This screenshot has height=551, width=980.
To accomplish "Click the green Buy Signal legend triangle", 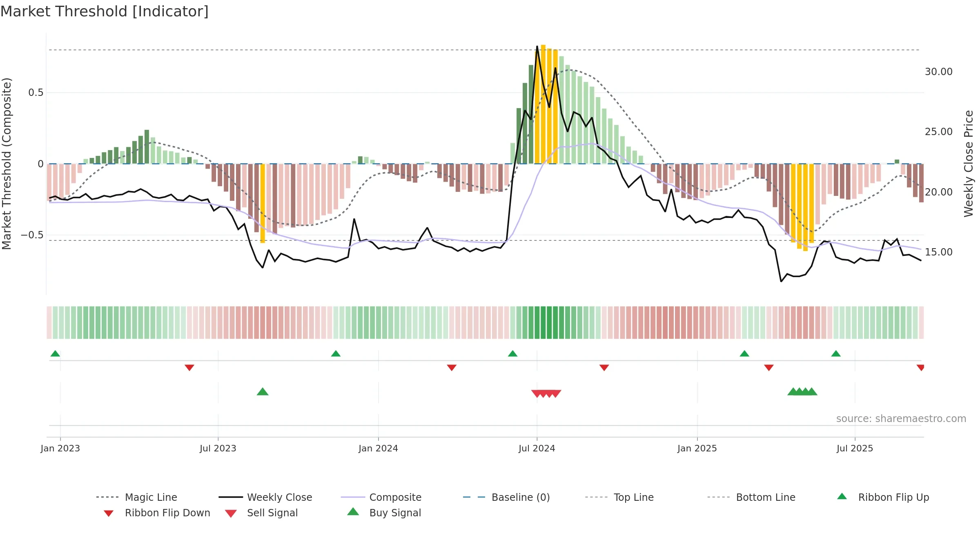I will pos(353,511).
